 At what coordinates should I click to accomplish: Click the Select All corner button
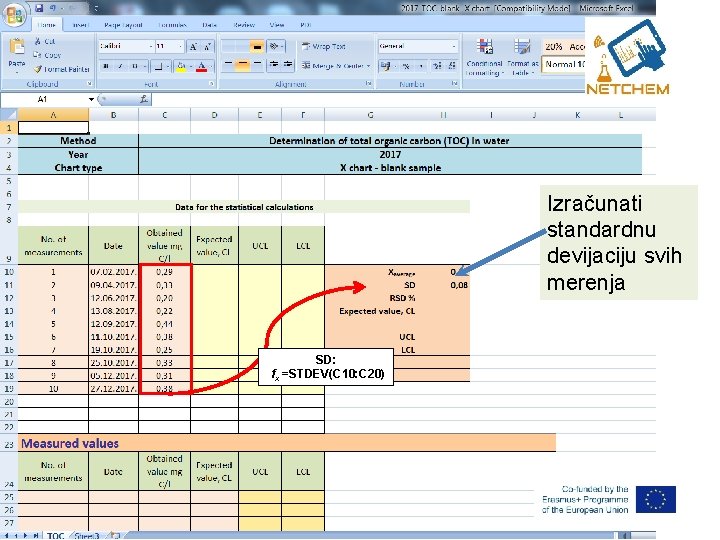(9, 115)
